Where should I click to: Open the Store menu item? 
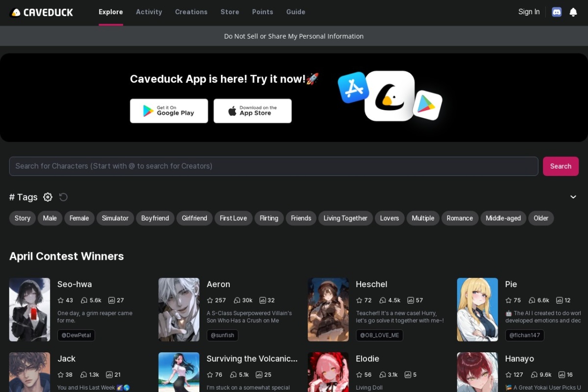click(230, 12)
